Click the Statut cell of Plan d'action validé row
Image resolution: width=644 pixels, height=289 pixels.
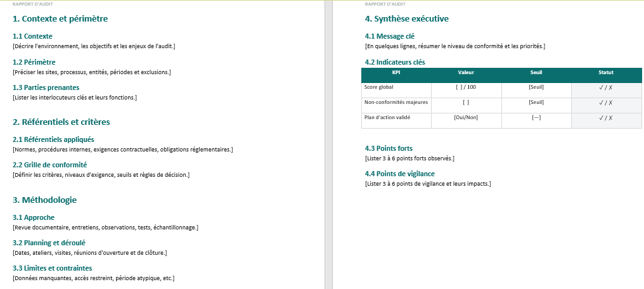(x=606, y=117)
